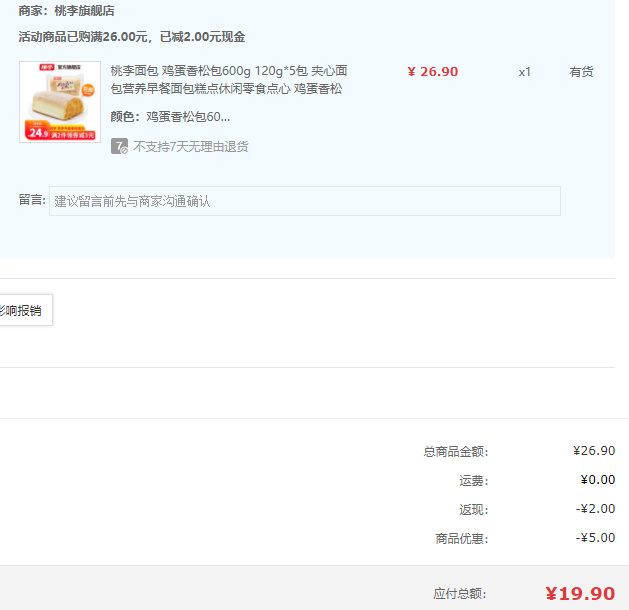This screenshot has width=629, height=610.
Task: Click the ¥26.90 item price
Action: (432, 72)
